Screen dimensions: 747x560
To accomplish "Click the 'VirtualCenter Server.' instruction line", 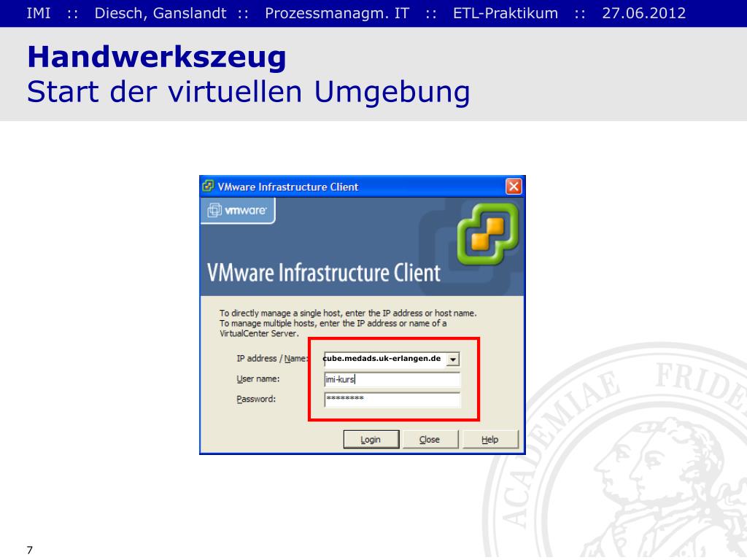I will [x=259, y=334].
